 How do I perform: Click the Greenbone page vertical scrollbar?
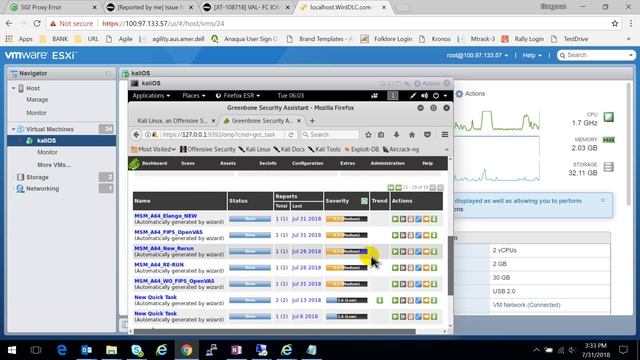tap(451, 265)
